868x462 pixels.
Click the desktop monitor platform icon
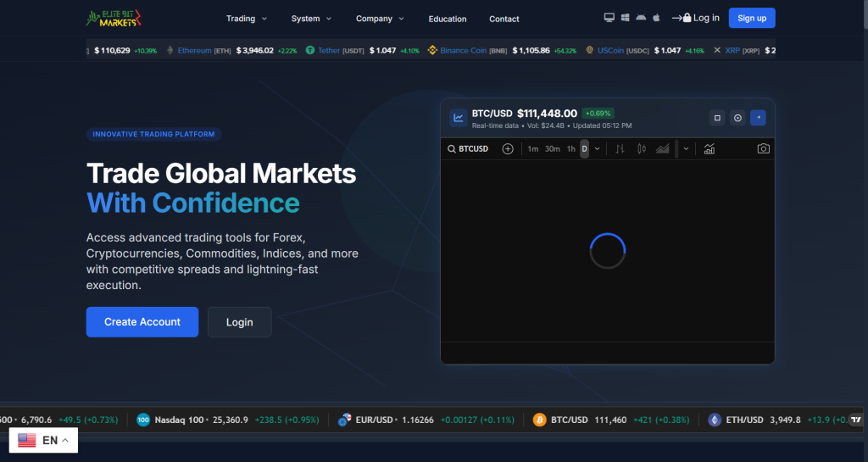(609, 18)
